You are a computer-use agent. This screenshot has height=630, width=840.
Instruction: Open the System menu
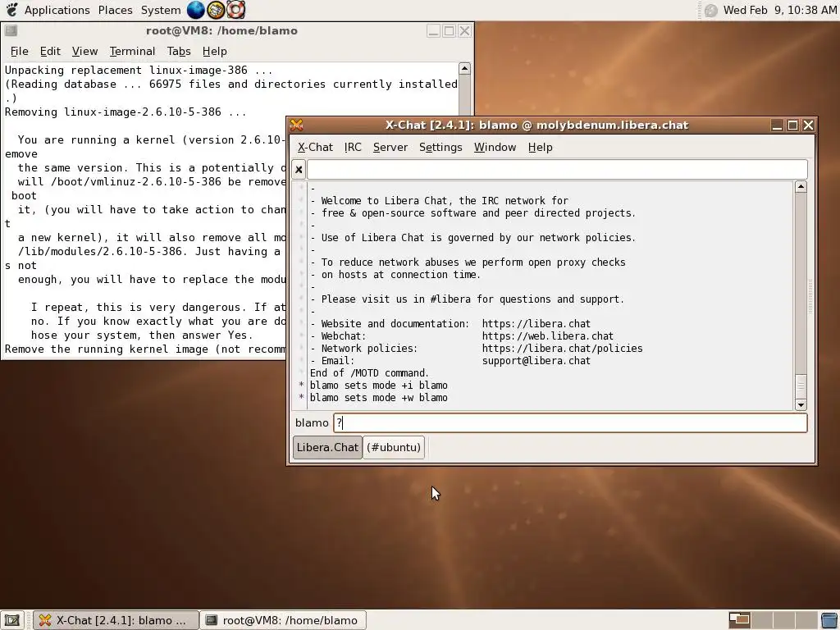coord(160,10)
